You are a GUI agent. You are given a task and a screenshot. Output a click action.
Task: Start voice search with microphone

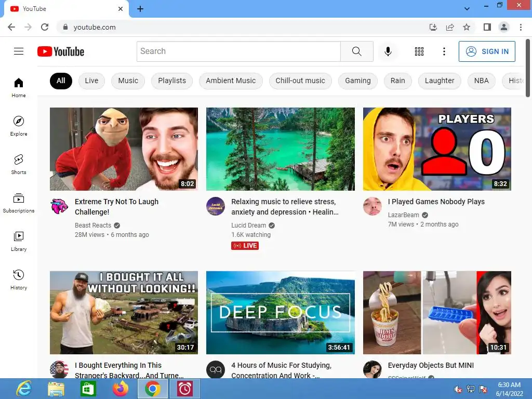[388, 51]
